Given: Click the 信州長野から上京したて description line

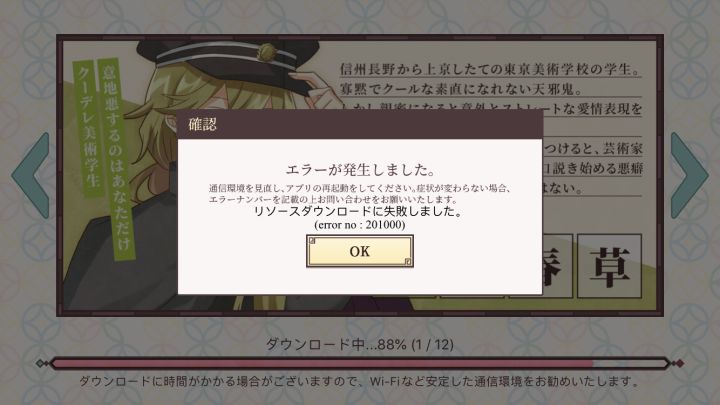Looking at the screenshot, I should coord(490,69).
